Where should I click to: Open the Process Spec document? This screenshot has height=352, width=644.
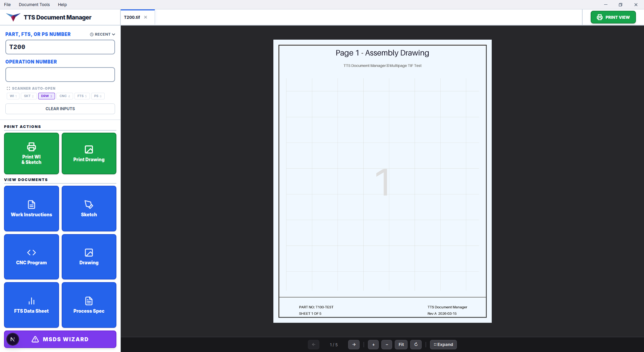(x=89, y=305)
